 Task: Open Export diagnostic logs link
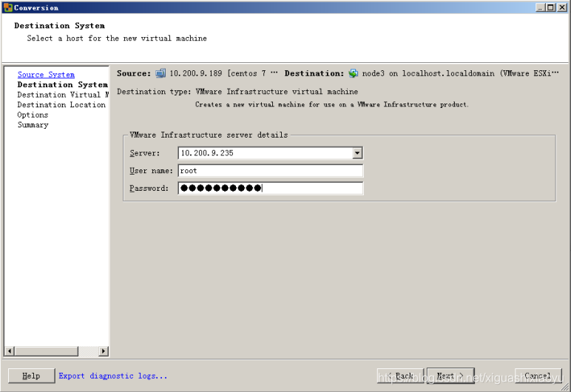[x=113, y=376]
